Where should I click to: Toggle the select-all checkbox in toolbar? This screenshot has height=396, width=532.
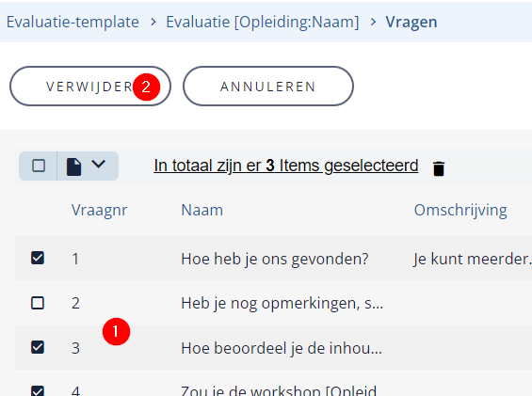39,166
